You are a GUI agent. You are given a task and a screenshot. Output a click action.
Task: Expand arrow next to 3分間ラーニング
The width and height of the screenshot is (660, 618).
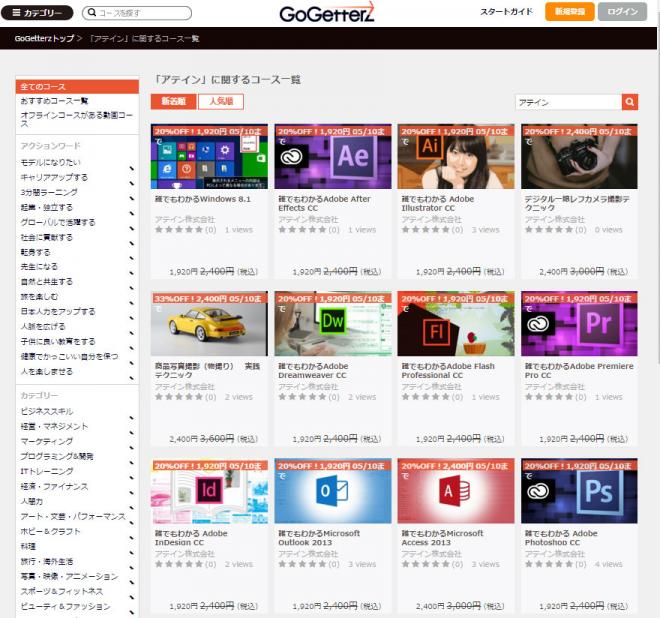132,198
